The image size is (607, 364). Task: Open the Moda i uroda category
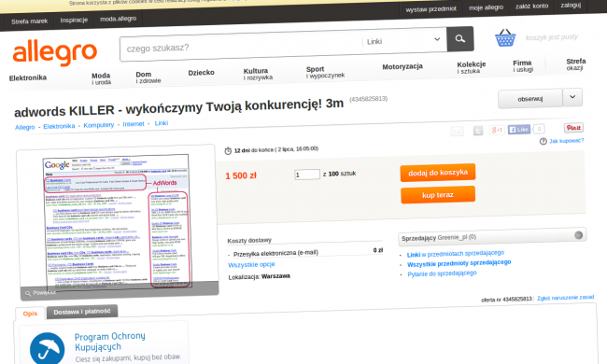click(101, 78)
